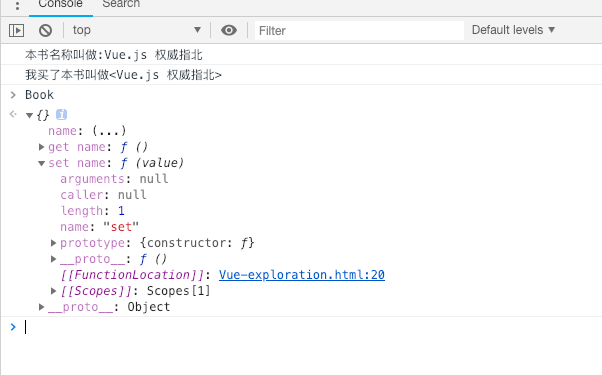Screen dimensions: 602x375
Task: Create live expression via eye icon
Action: click(x=229, y=30)
